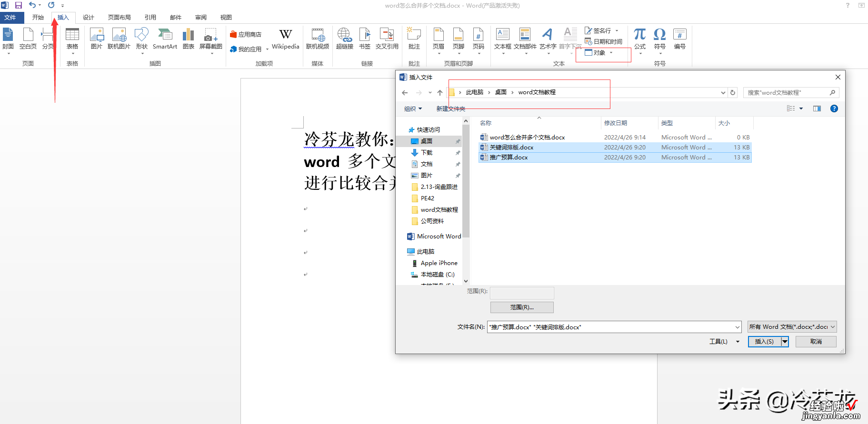
Task: Insert WordArt (艺术字)
Action: click(x=548, y=39)
